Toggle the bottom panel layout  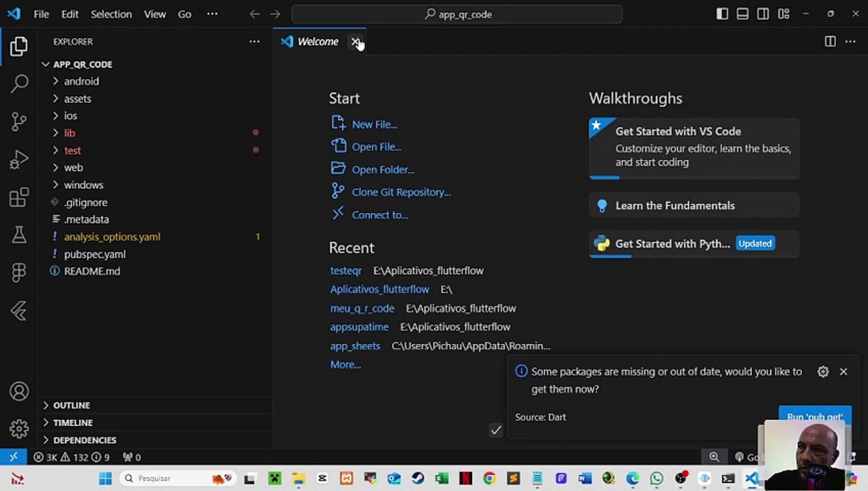tap(742, 14)
